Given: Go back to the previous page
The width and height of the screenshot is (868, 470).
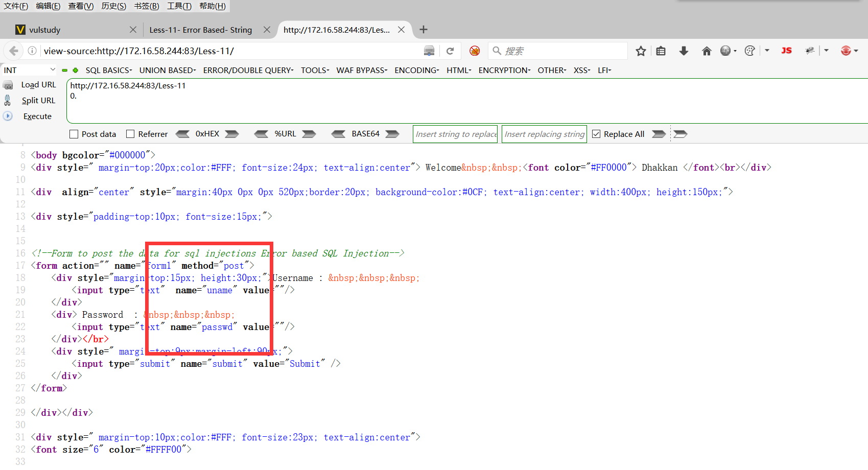Looking at the screenshot, I should [14, 51].
